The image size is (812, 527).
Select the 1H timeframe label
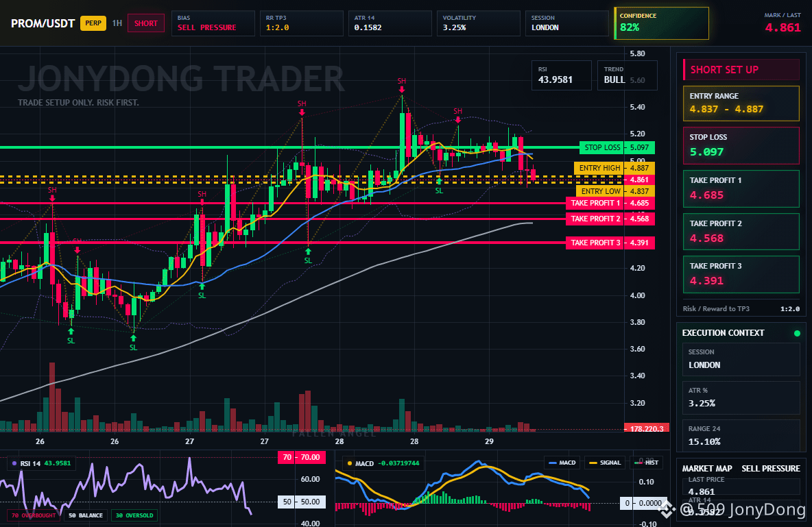[117, 23]
